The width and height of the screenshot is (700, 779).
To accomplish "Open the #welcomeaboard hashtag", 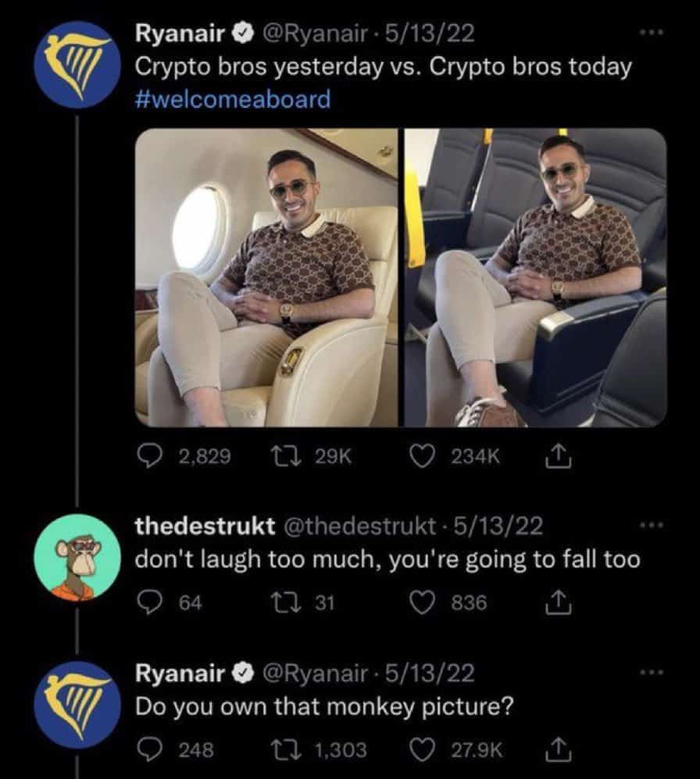I will click(233, 99).
